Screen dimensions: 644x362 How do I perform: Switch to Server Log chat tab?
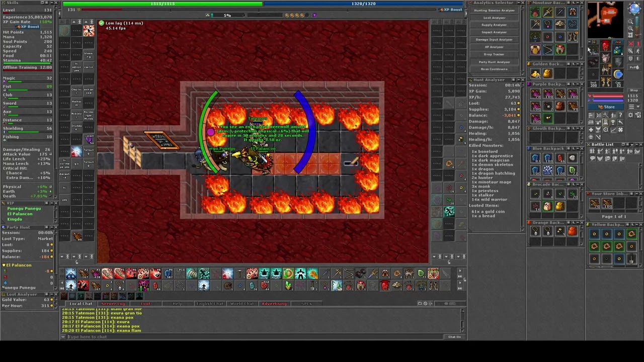click(113, 304)
